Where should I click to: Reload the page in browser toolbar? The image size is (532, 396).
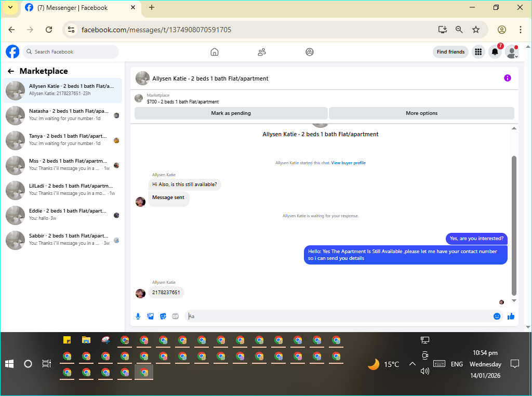[x=49, y=30]
